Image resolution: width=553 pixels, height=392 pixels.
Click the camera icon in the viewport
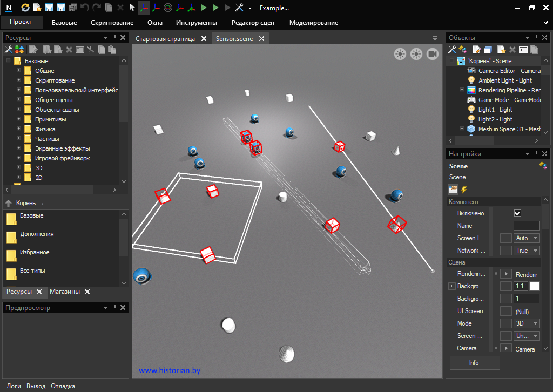coord(432,53)
